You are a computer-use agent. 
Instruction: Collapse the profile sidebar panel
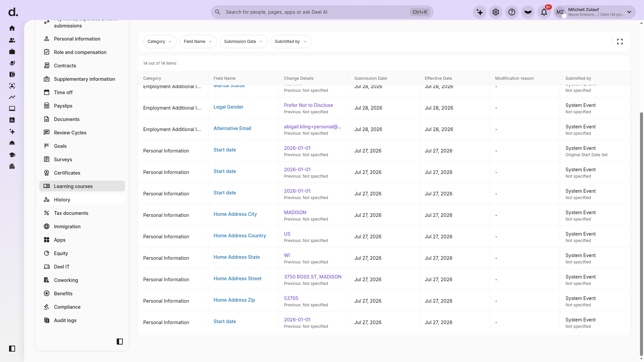[120, 342]
